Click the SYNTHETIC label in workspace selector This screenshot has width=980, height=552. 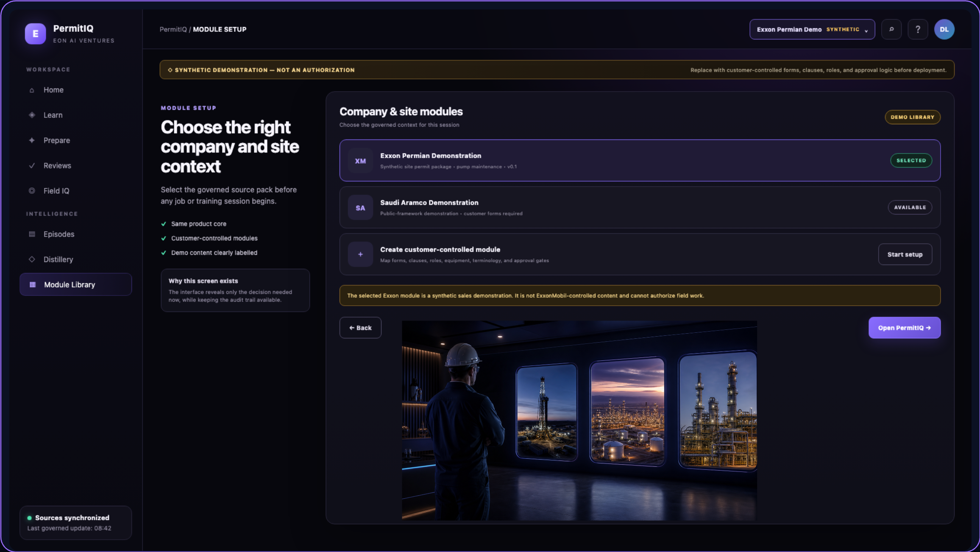tap(843, 29)
